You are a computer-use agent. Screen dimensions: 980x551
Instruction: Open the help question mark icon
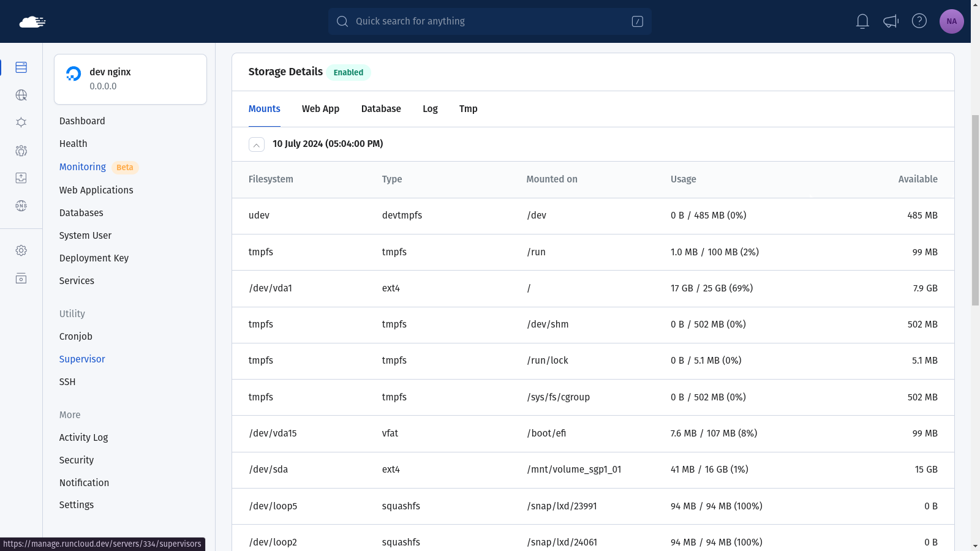(919, 21)
